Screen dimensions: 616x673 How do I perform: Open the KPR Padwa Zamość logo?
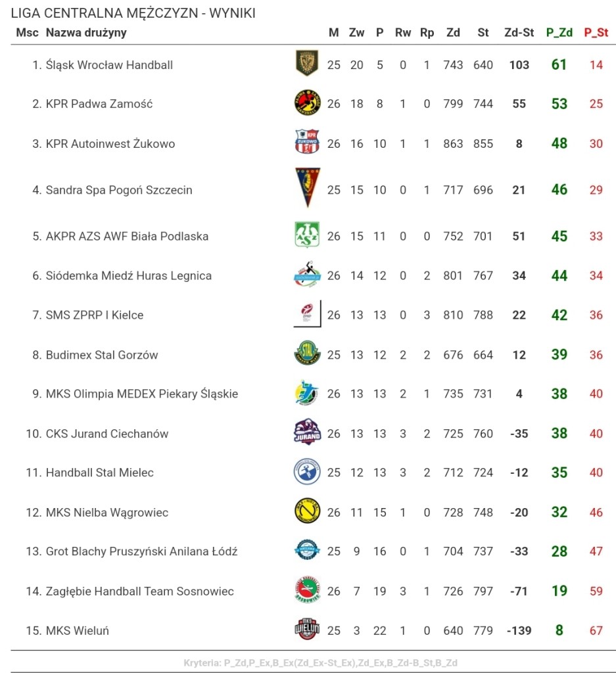click(x=308, y=103)
